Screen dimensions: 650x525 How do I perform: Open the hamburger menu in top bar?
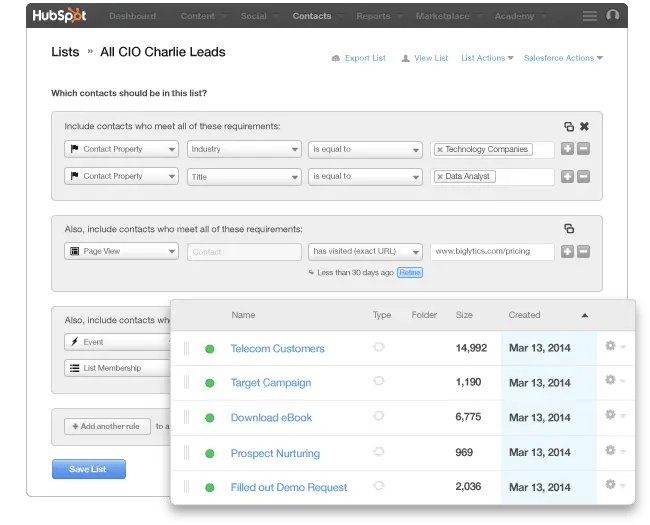coord(590,16)
